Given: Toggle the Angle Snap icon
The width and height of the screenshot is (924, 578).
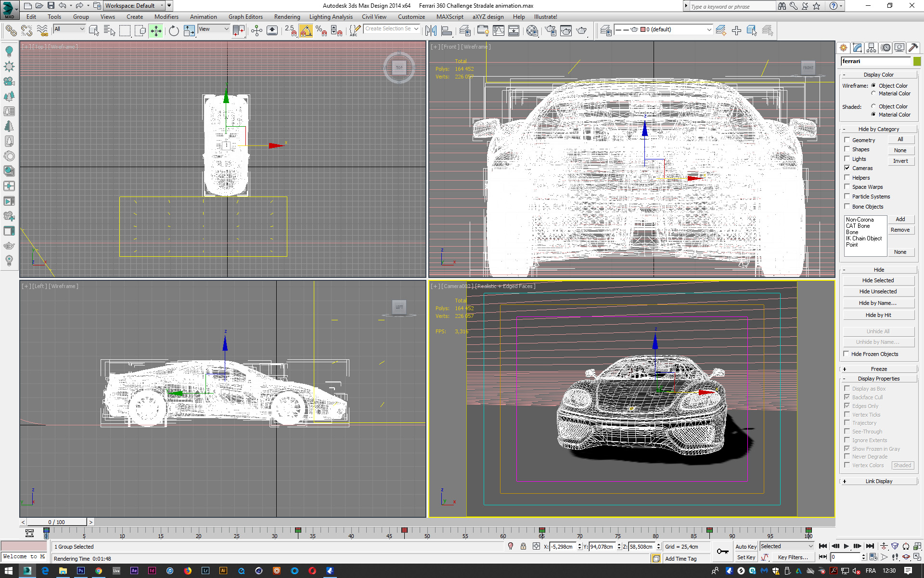Looking at the screenshot, I should [306, 31].
